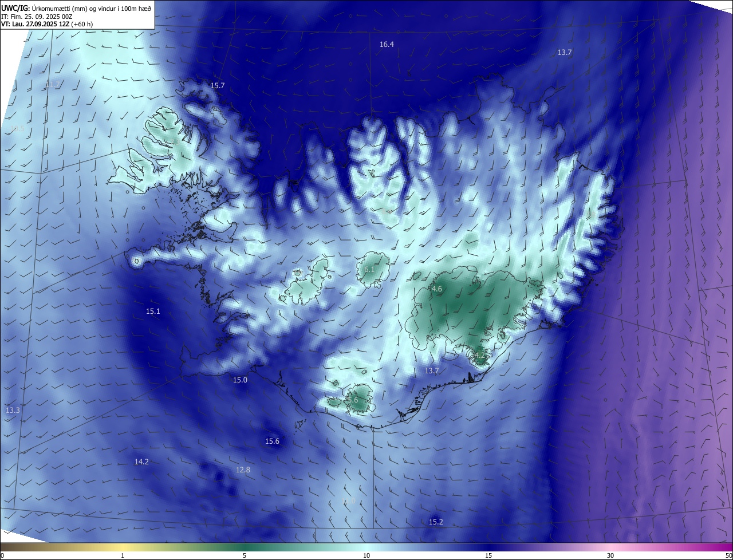Click the 13.7 value south of Vatnajökull
This screenshot has width=733, height=560.
click(x=432, y=370)
